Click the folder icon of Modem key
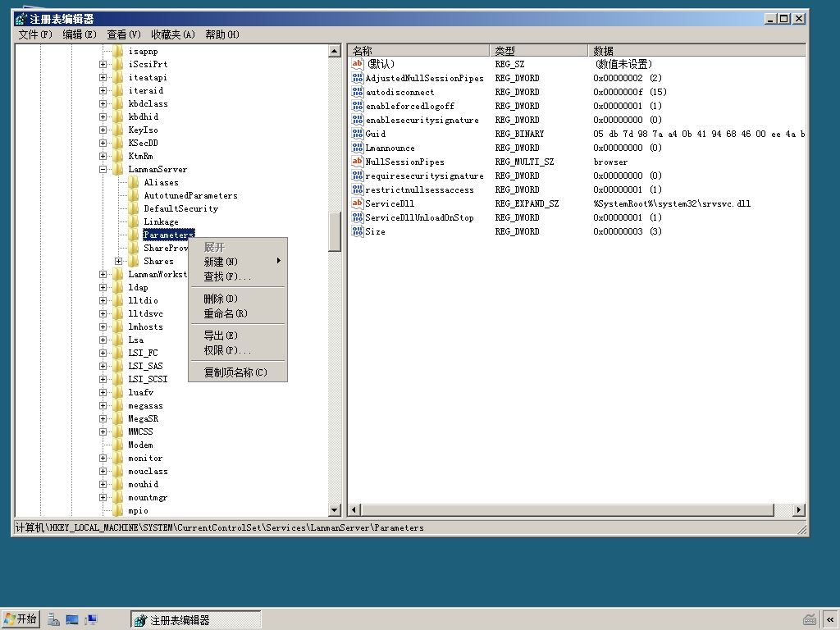Screen dimensions: 840x630 coord(118,445)
